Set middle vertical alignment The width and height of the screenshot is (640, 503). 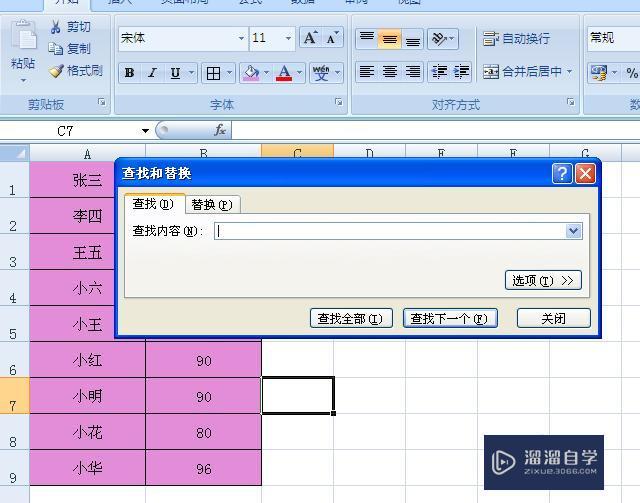389,38
